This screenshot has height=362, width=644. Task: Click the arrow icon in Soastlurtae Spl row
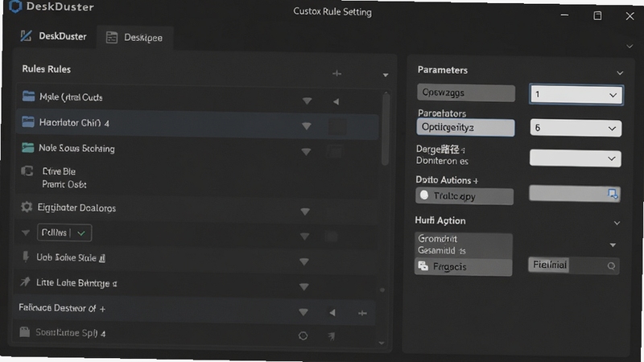332,336
